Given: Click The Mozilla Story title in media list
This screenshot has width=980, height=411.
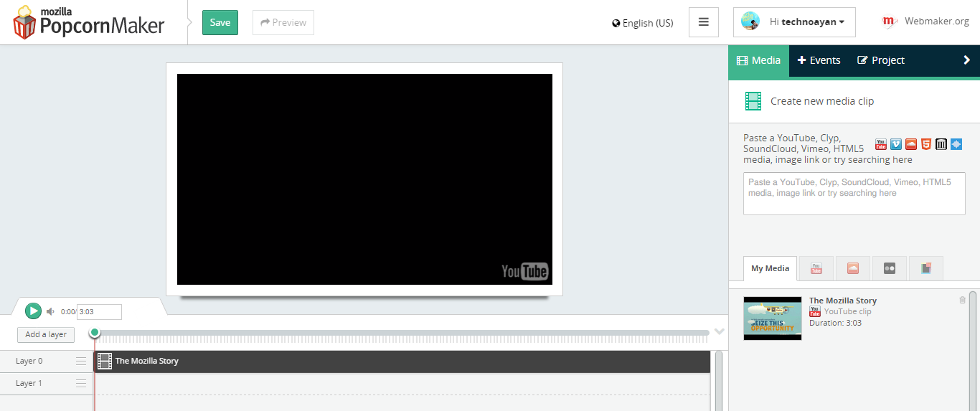Looking at the screenshot, I should (843, 301).
